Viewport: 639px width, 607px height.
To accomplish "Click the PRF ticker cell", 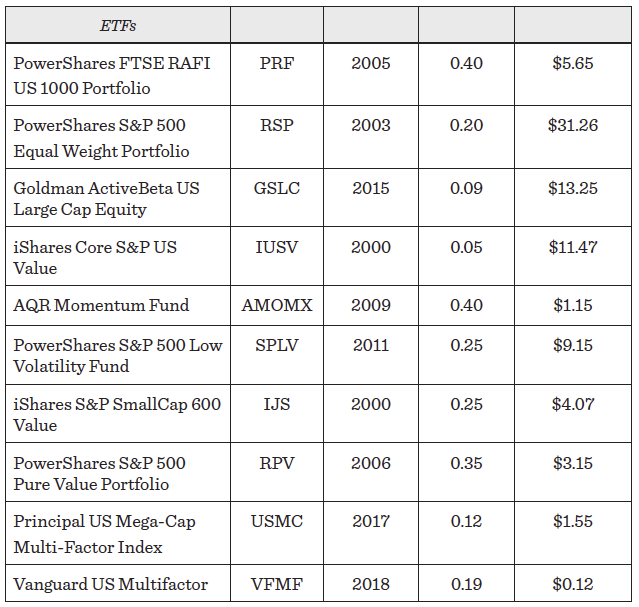I will point(277,64).
